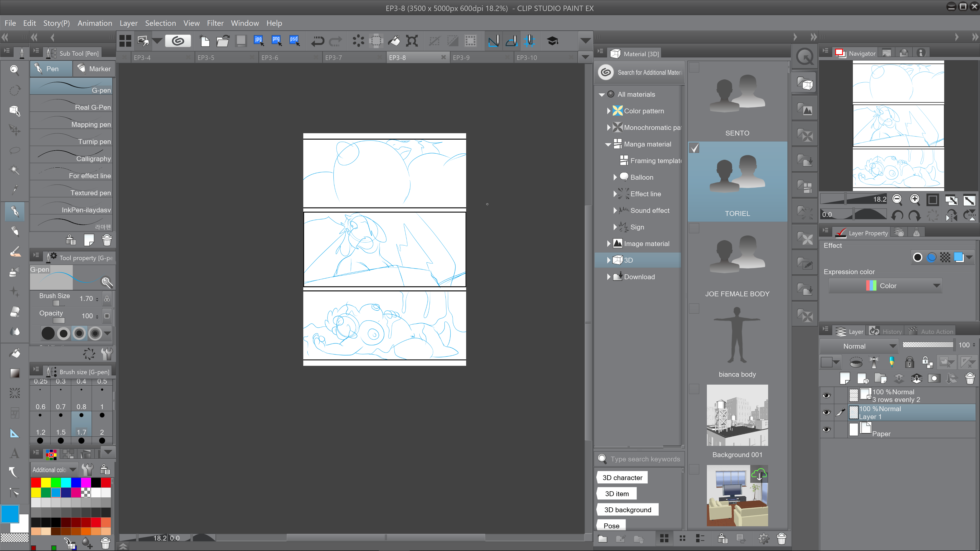
Task: Expand the Color pattern tree node
Action: [x=609, y=111]
